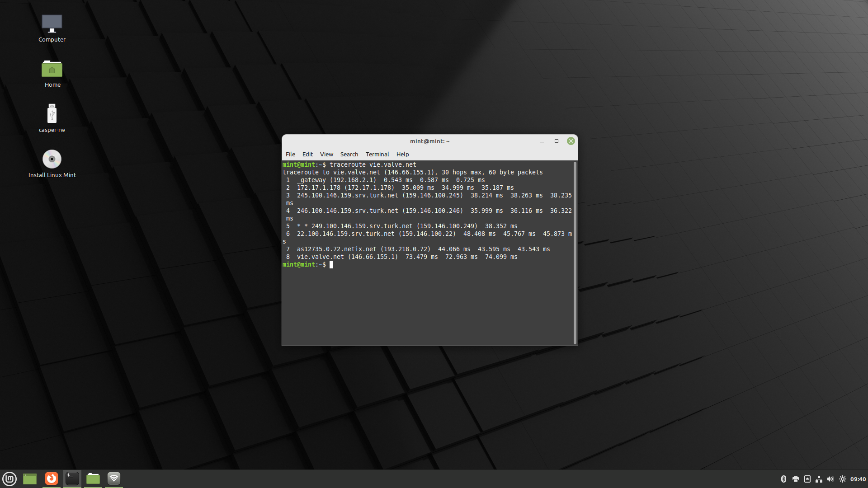Click the Show Desktop taskbar icon
Viewport: 868px width, 488px height.
coord(30,479)
